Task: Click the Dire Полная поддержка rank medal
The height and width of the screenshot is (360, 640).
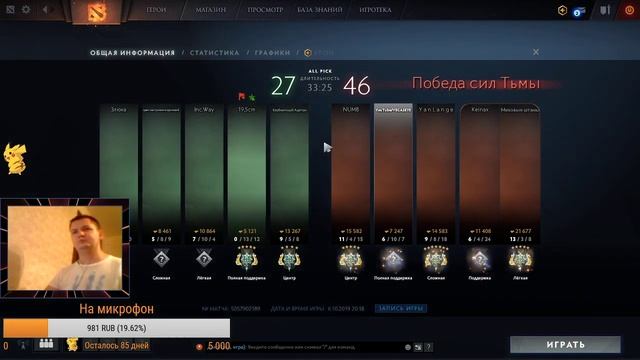Action: [x=393, y=258]
